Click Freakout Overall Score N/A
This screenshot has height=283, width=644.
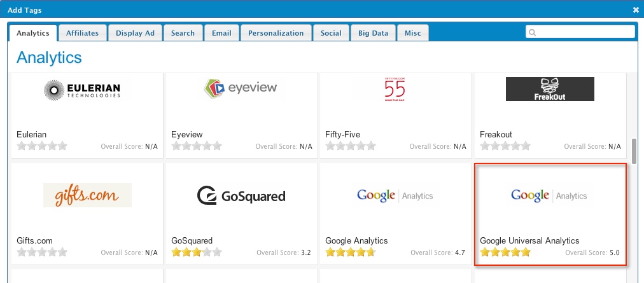point(592,146)
